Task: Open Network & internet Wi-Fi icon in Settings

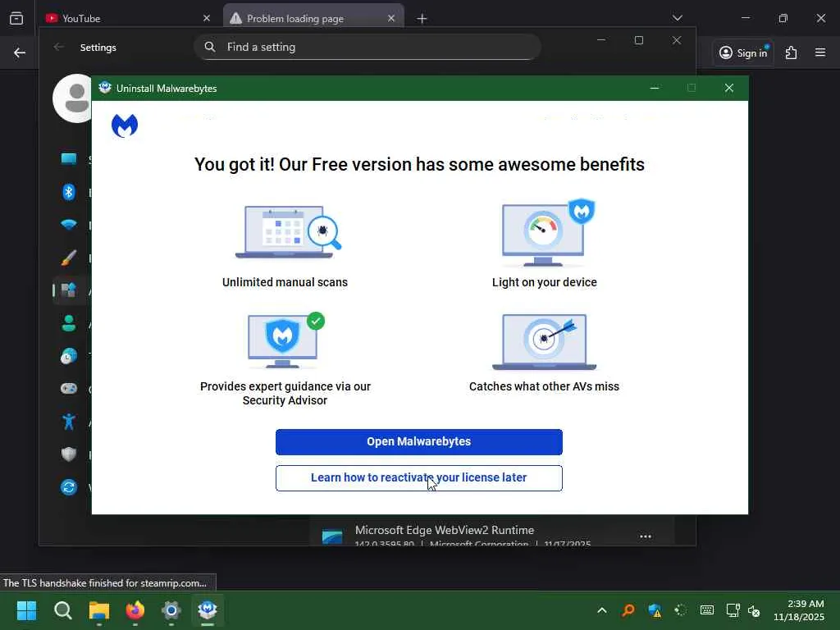Action: (x=69, y=225)
